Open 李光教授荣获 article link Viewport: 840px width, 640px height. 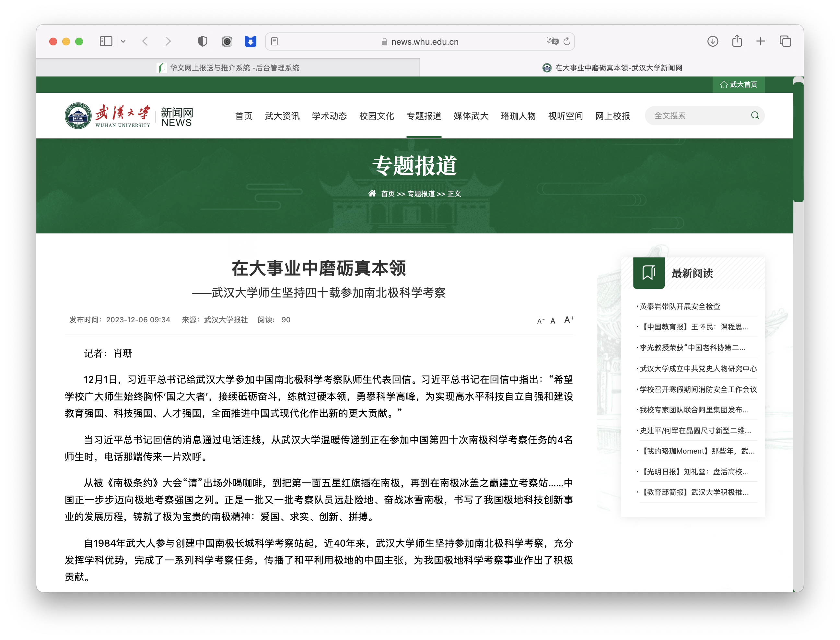pos(692,348)
